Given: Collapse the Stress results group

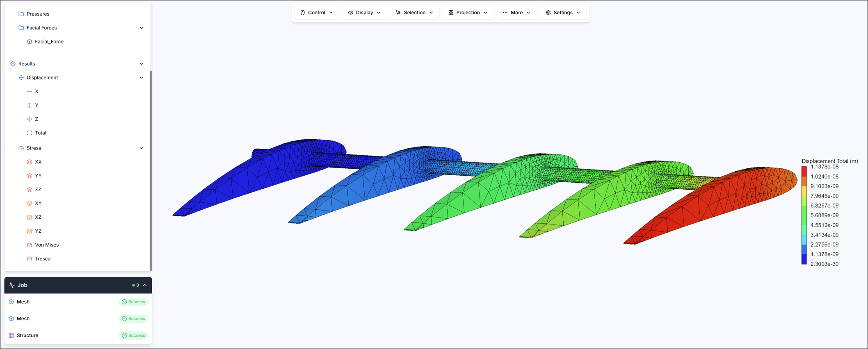Looking at the screenshot, I should (x=141, y=148).
